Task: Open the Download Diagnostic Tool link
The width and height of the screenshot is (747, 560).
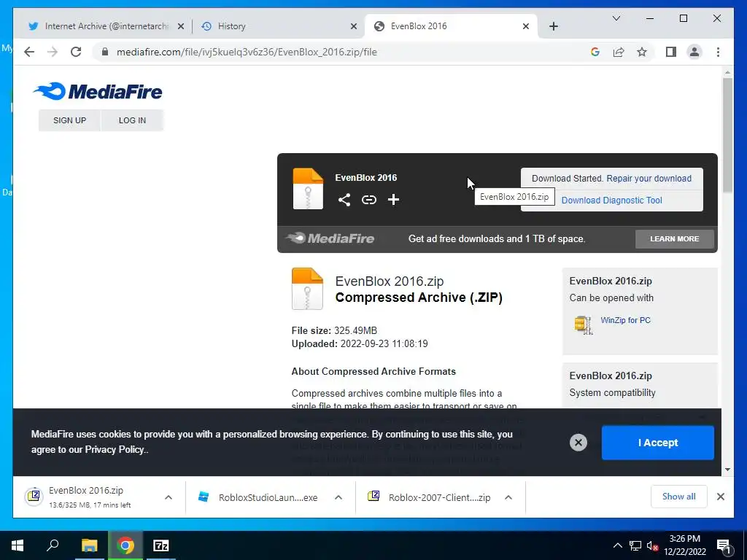Action: [612, 201]
